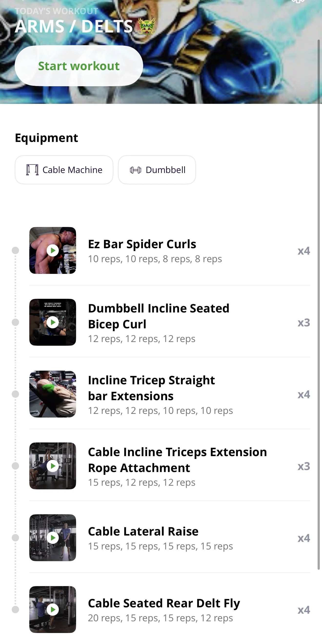Click the timeline dot beside Incline Tricep Extensions
Screen dimensions: 322x644
(15, 394)
